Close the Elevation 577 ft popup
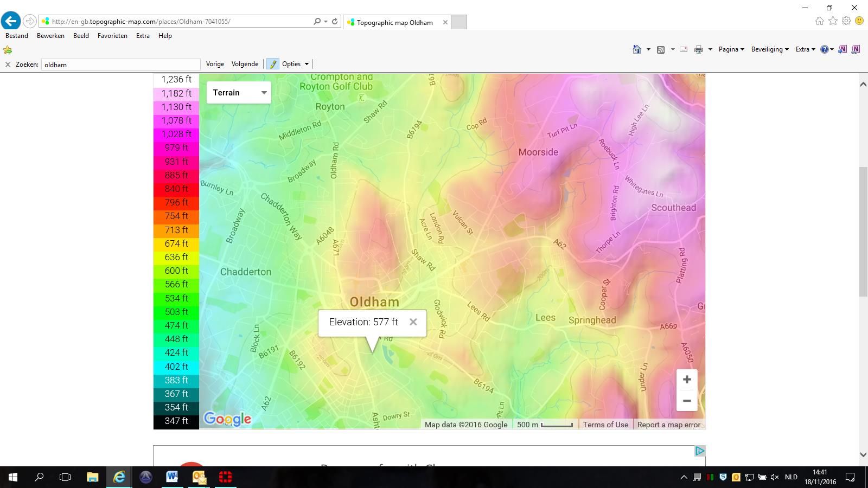The height and width of the screenshot is (488, 868). (413, 322)
